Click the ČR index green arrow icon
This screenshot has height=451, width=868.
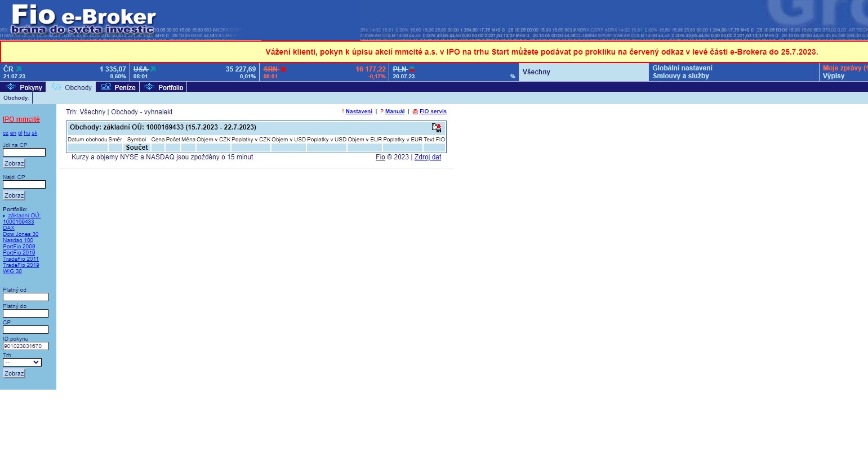(19, 69)
